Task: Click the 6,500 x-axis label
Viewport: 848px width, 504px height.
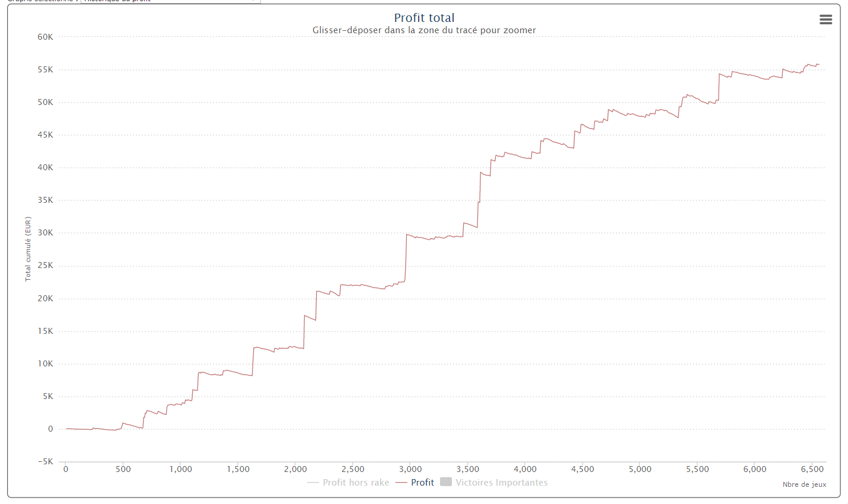Action: coord(812,469)
